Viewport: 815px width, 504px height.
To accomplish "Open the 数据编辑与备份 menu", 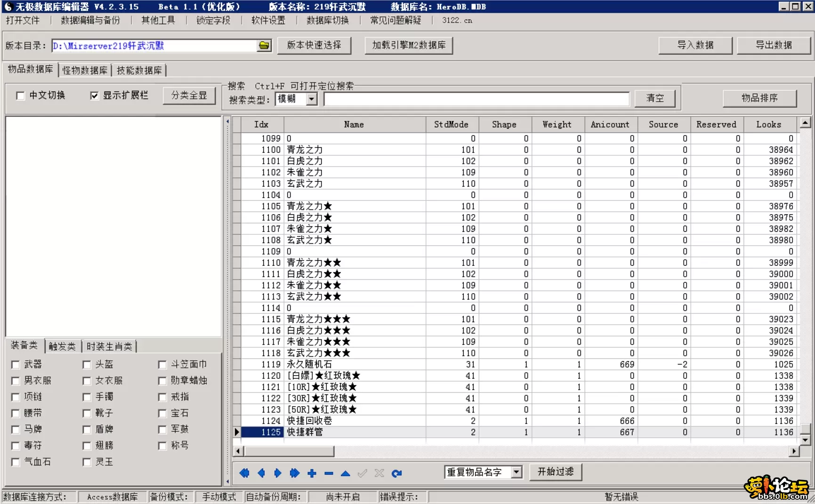I will 90,20.
